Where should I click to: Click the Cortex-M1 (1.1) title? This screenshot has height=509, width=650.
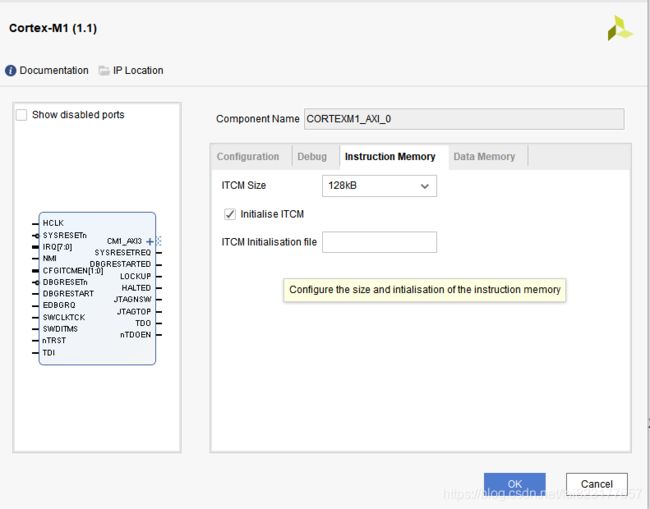point(53,28)
